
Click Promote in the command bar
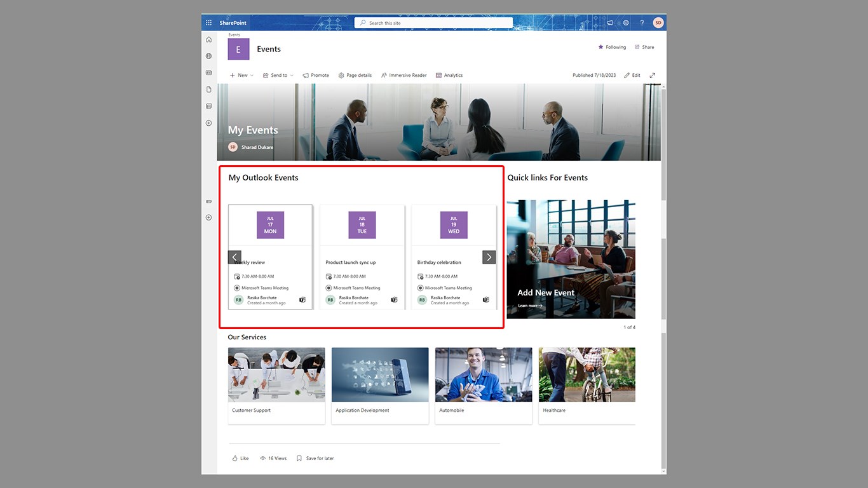coord(316,75)
